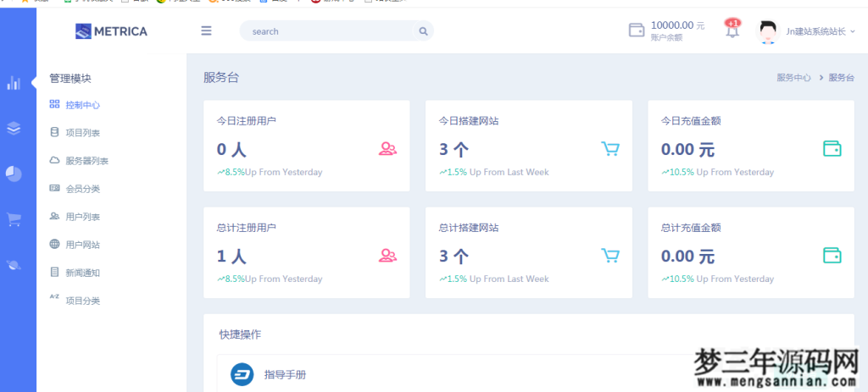
Task: Click the cart icon in 今日搭建网站 card
Action: tap(610, 149)
